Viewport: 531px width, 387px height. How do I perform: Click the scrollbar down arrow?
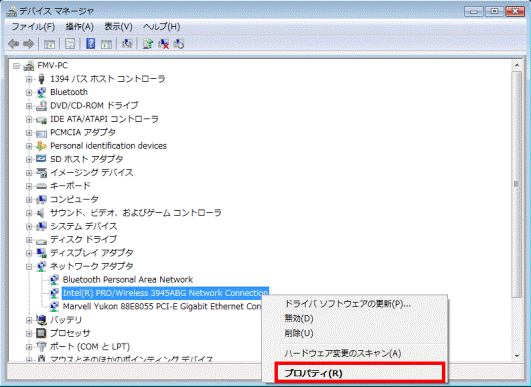[x=517, y=356]
